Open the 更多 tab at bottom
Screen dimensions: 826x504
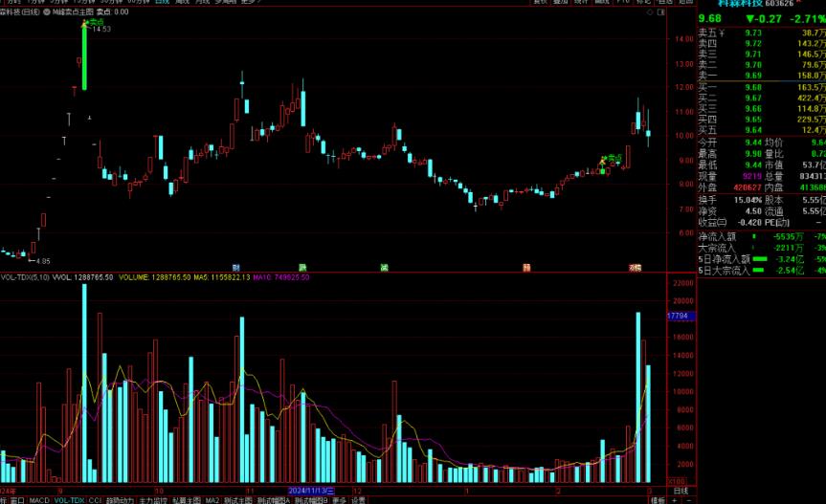(x=339, y=500)
